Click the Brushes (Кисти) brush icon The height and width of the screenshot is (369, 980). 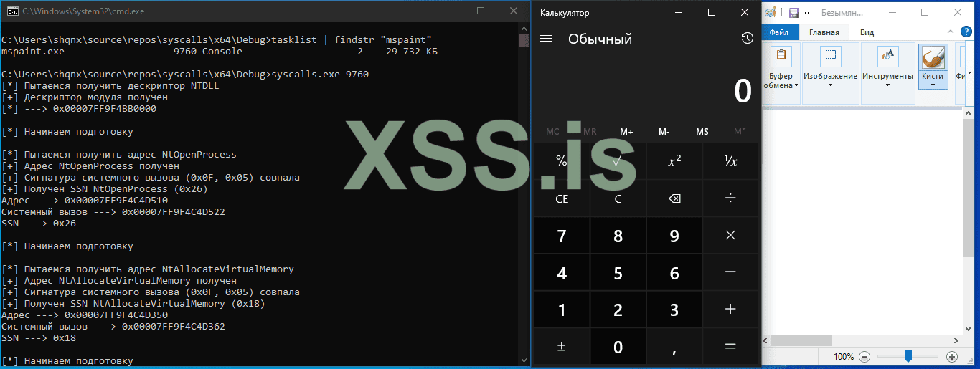point(933,58)
